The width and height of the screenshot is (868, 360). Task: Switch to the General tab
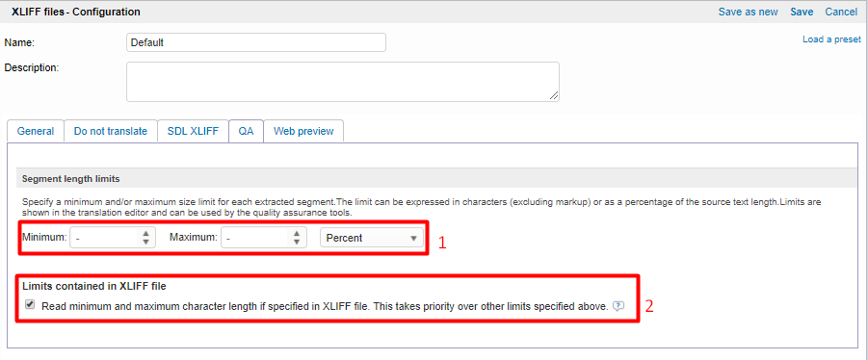coord(36,131)
